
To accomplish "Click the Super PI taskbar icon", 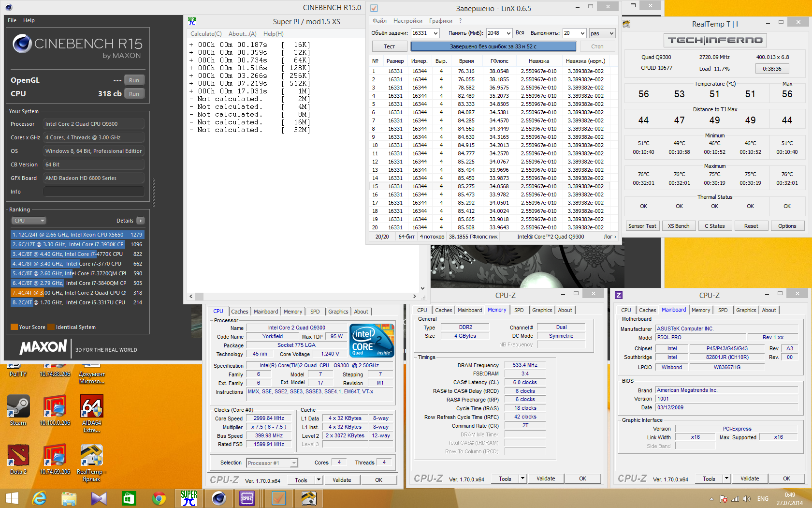I will [188, 498].
